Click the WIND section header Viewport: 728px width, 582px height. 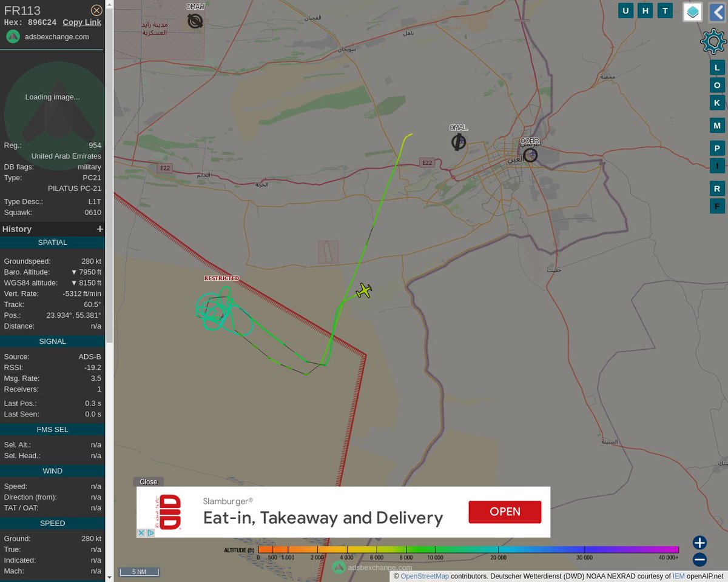click(x=53, y=471)
